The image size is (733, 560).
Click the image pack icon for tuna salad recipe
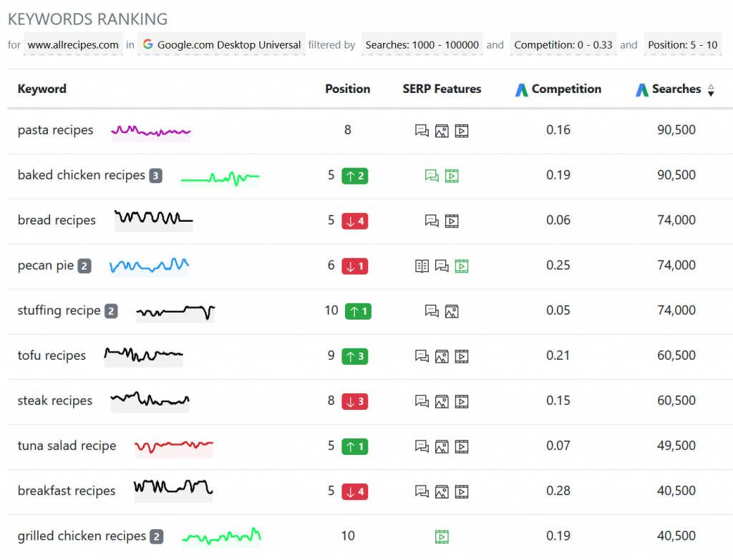[x=442, y=447]
